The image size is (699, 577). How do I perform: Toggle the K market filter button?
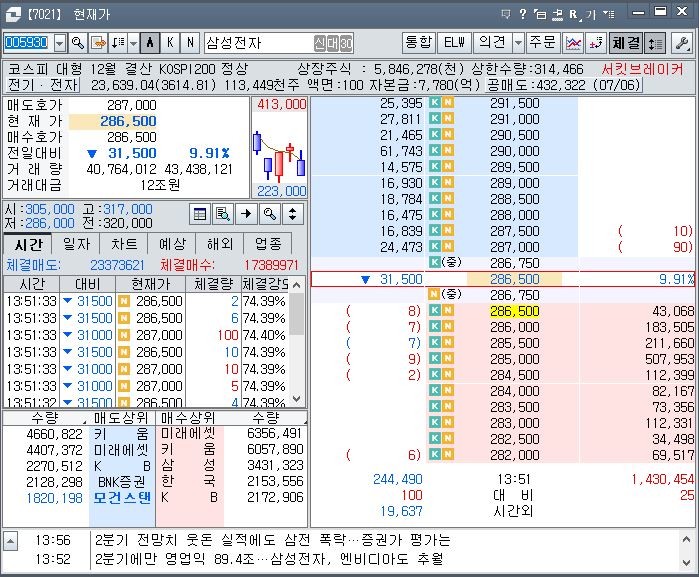point(170,43)
